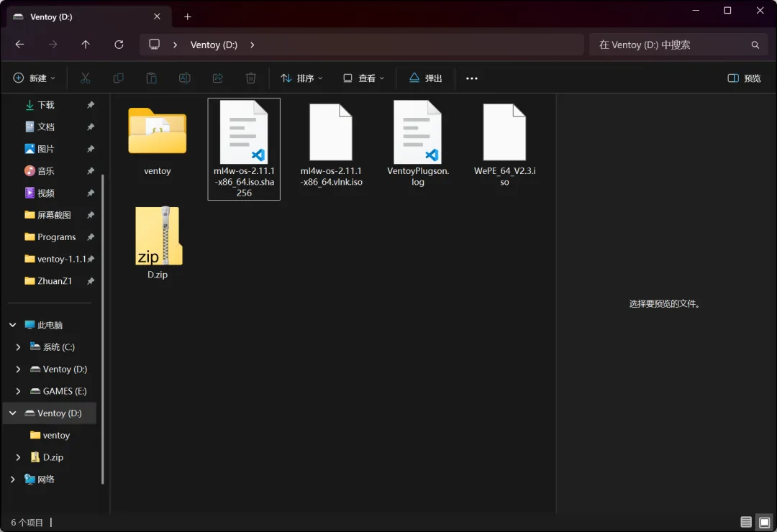Click the Copy icon in toolbar
The height and width of the screenshot is (532, 777).
point(119,78)
